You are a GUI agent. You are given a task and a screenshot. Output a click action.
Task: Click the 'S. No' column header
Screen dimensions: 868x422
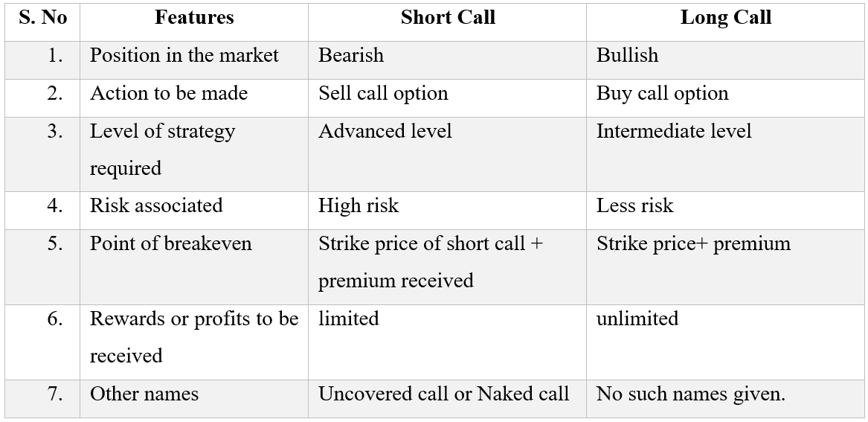click(43, 18)
